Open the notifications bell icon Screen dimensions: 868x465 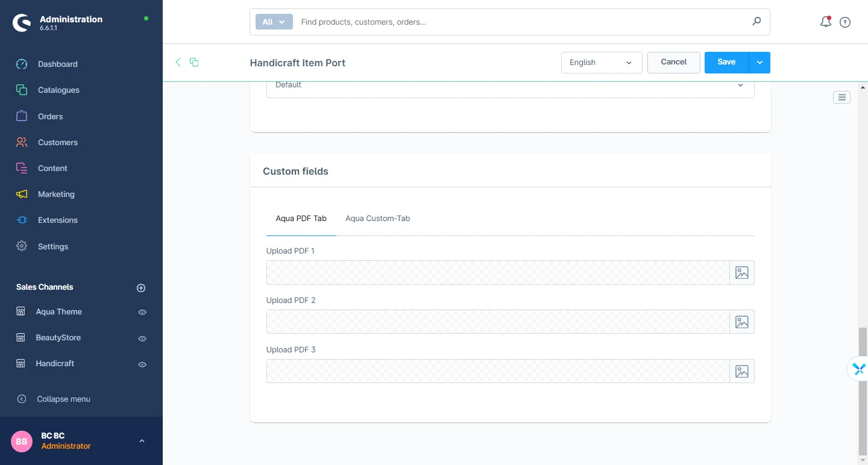pyautogui.click(x=825, y=22)
